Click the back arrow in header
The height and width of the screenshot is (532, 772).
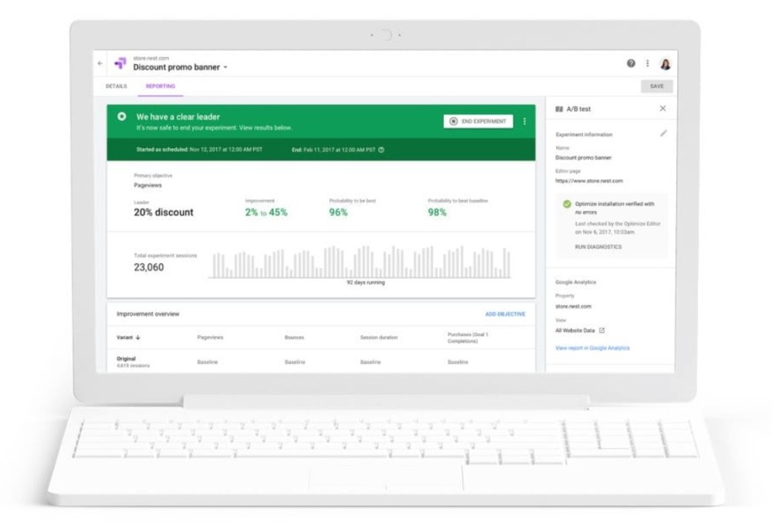100,63
